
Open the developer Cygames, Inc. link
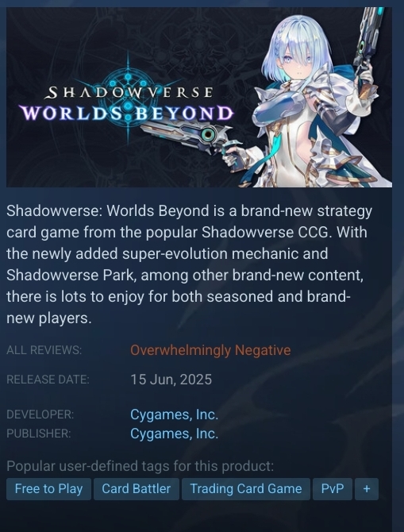click(x=174, y=414)
